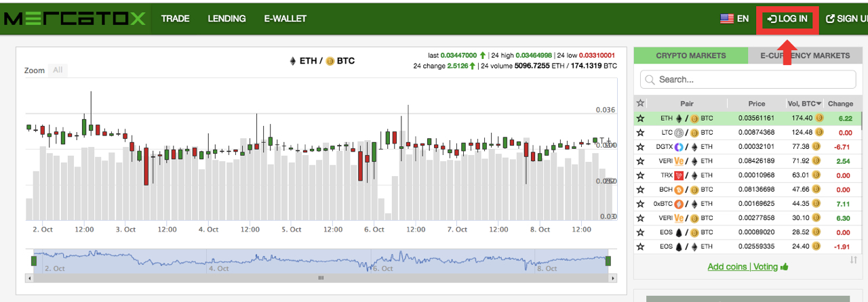
Task: Click the favorites star column header
Action: pos(640,104)
